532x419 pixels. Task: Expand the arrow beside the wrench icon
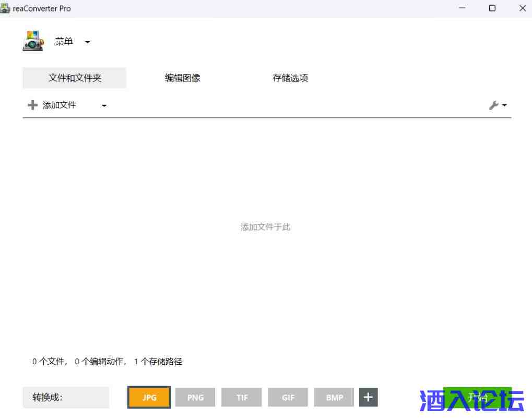coord(504,105)
